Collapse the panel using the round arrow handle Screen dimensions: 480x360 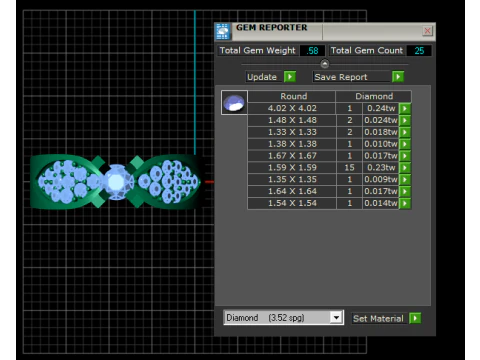pos(324,63)
